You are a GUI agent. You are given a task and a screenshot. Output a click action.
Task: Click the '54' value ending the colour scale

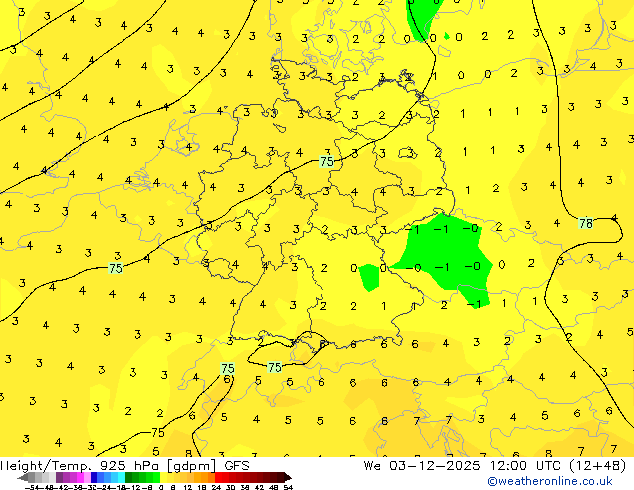(288, 487)
